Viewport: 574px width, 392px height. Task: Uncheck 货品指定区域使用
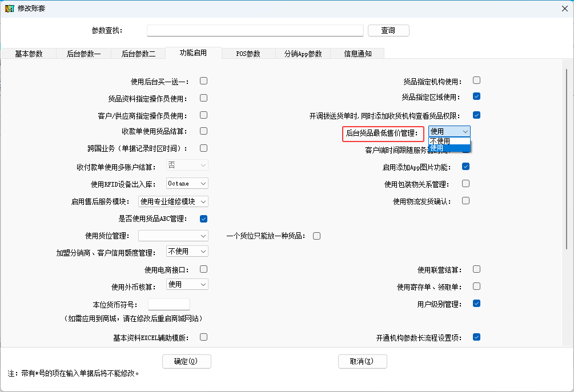click(477, 96)
